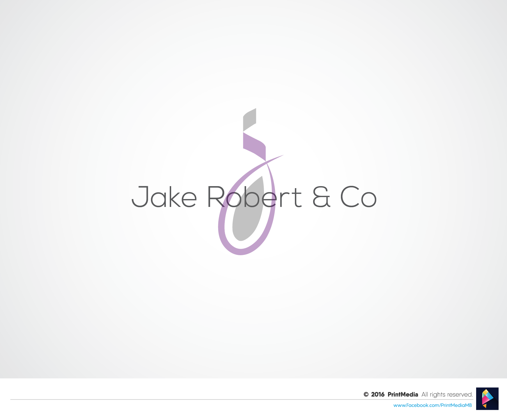Click the word Co in the logo
The image size is (507, 420).
(x=358, y=197)
